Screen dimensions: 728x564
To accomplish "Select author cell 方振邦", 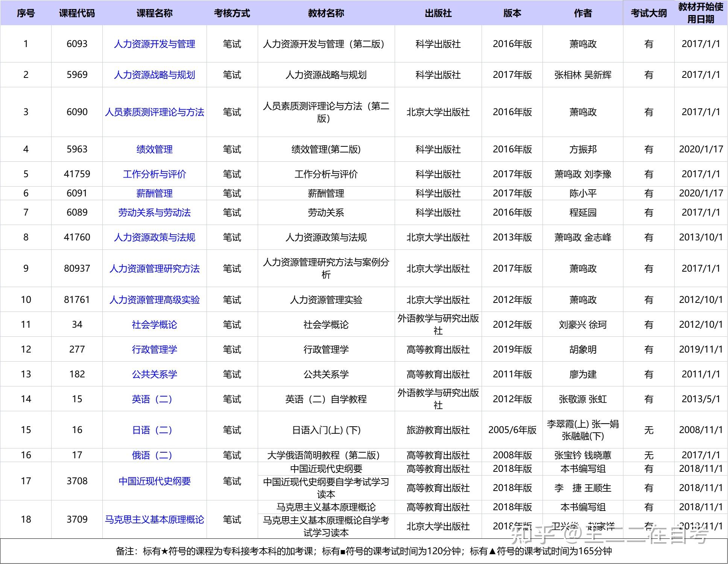I will coord(583,149).
